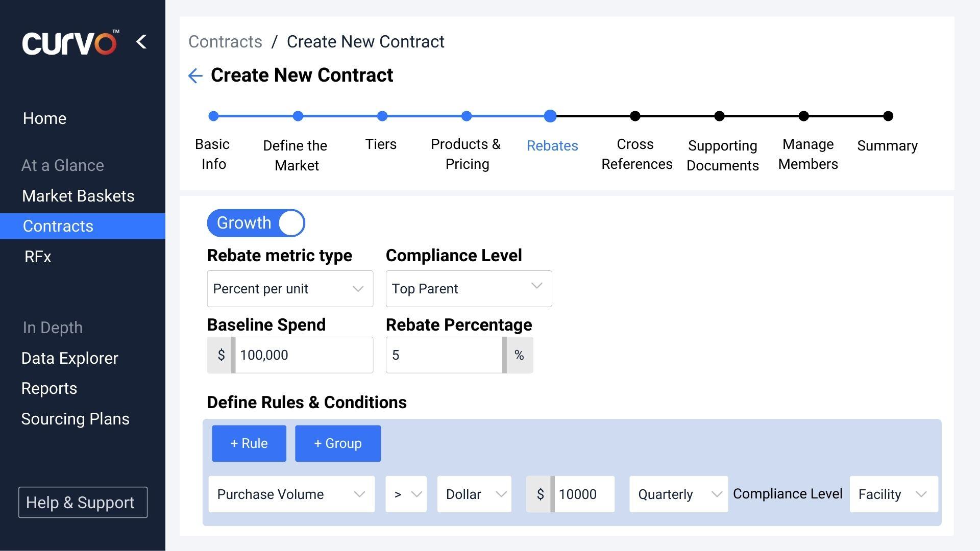
Task: Change Compliance Level from Top Parent
Action: coord(468,289)
